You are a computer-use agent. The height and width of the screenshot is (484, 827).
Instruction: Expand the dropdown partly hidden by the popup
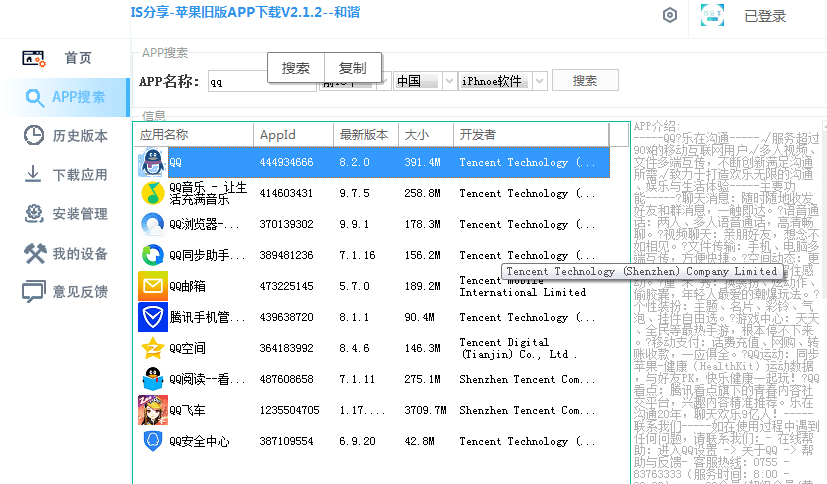[x=384, y=82]
